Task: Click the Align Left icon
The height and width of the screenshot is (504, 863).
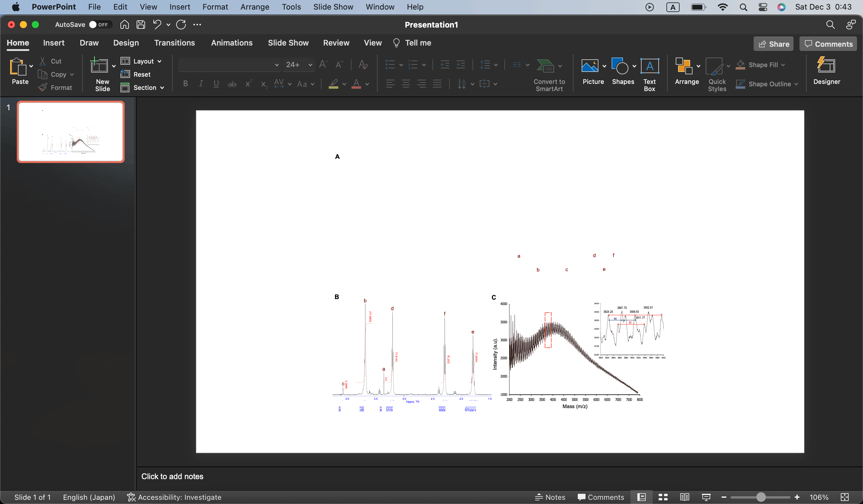Action: tap(390, 84)
